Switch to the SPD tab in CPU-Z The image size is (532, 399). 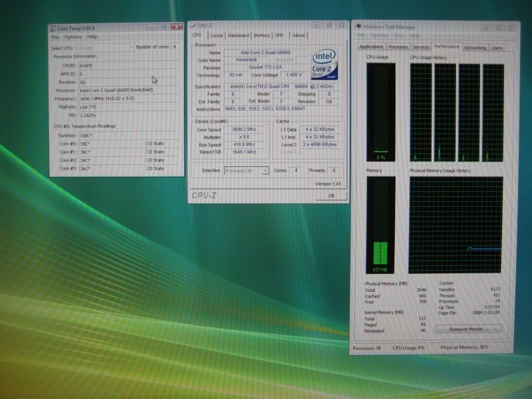(x=279, y=35)
